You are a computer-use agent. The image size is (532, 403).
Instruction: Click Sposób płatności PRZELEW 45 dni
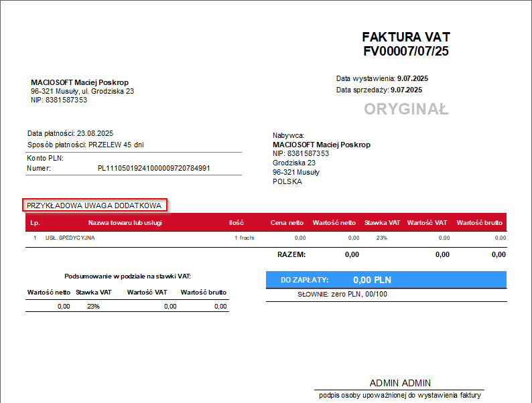(85, 145)
